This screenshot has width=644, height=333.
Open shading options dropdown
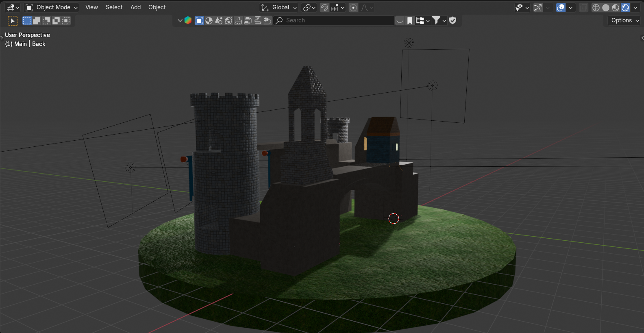[x=635, y=7]
